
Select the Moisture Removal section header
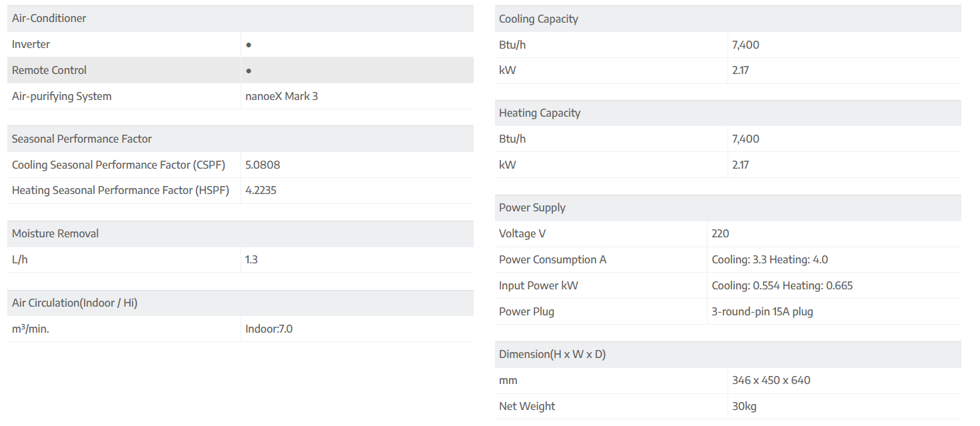pos(55,234)
